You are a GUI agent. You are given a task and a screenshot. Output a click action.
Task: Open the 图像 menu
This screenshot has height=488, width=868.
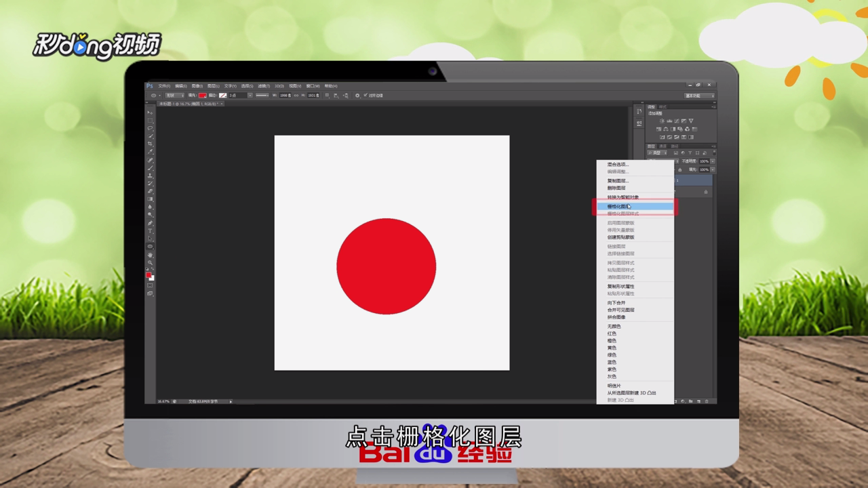coord(197,86)
